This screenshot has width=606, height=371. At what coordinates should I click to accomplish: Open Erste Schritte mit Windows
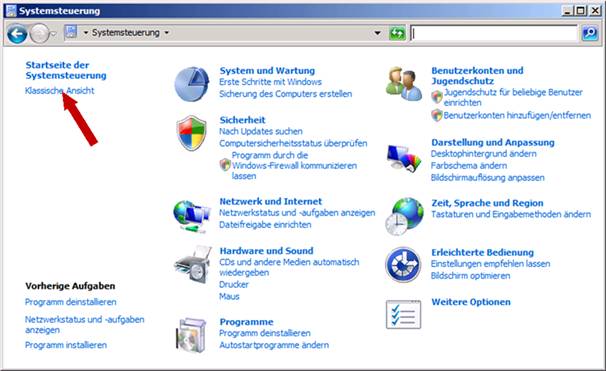(270, 82)
